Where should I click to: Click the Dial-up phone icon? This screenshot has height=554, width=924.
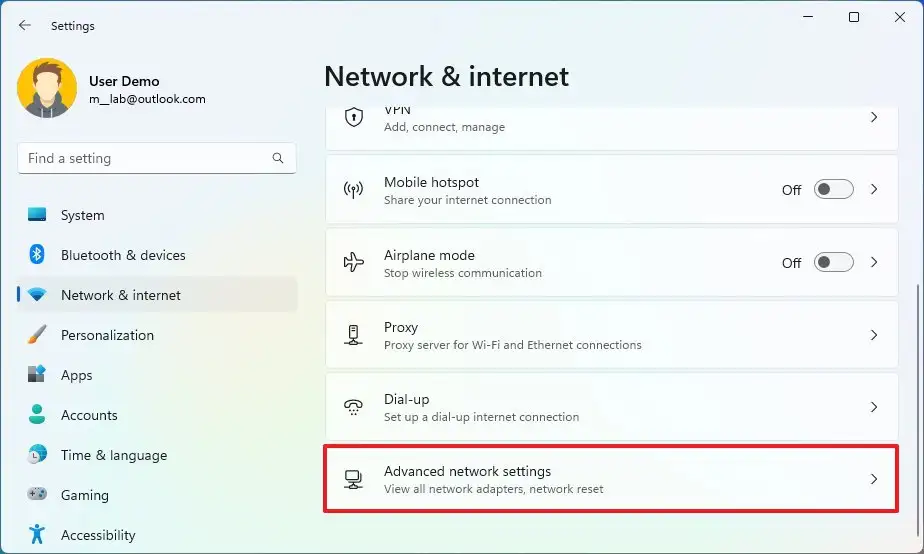[x=354, y=407]
